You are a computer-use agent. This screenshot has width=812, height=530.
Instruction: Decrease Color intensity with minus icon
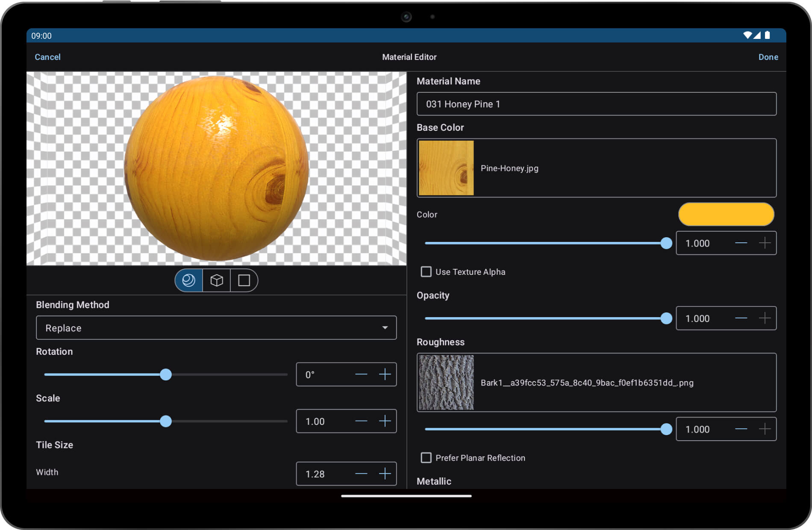tap(741, 243)
